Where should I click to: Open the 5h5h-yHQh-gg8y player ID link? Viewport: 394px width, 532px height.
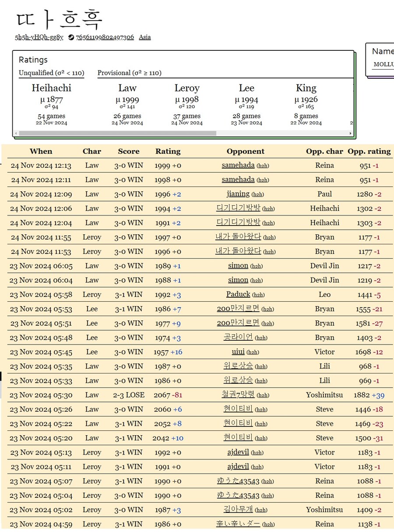[x=39, y=37]
